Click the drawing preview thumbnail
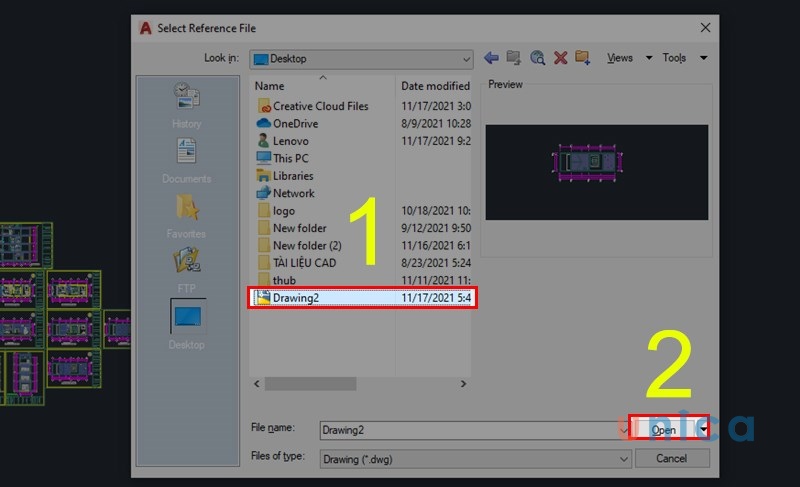The height and width of the screenshot is (487, 800). [596, 172]
